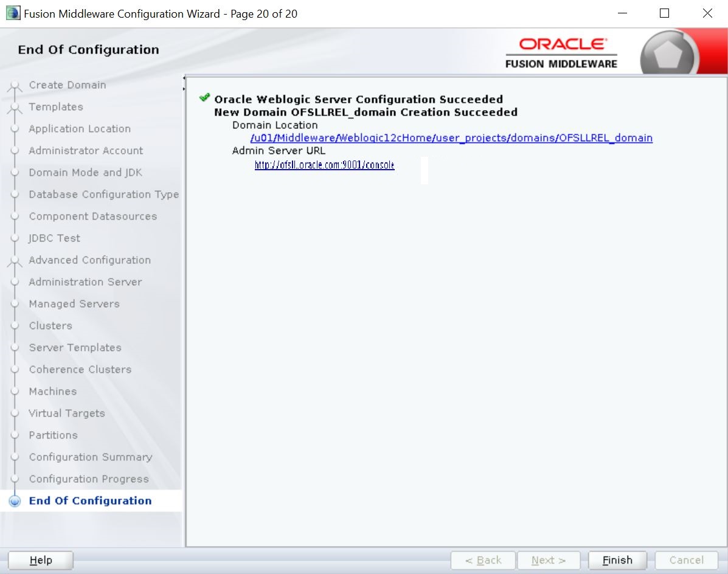Select the Advanced Configuration step

click(89, 260)
